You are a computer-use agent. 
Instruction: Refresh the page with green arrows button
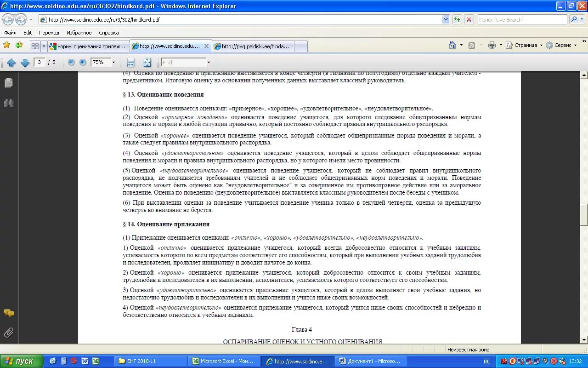click(457, 20)
